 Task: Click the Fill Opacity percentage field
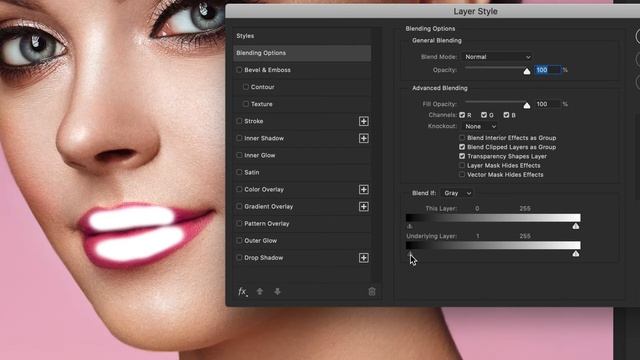click(548, 104)
